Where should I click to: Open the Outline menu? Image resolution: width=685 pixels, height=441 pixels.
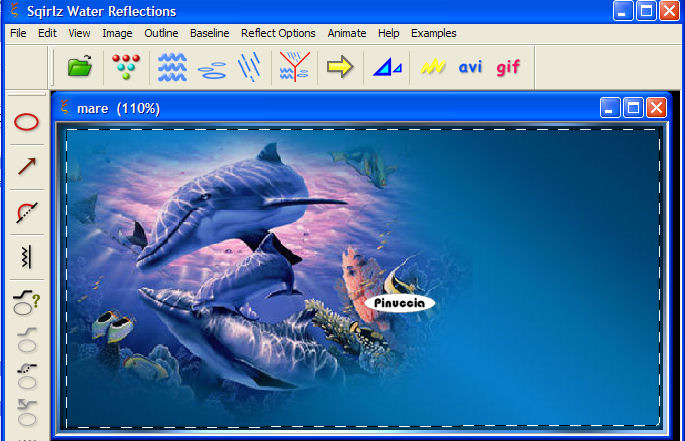point(161,33)
